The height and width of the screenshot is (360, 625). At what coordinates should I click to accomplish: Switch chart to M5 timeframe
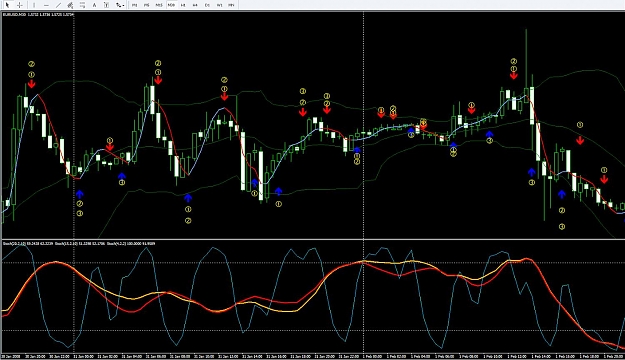click(147, 5)
